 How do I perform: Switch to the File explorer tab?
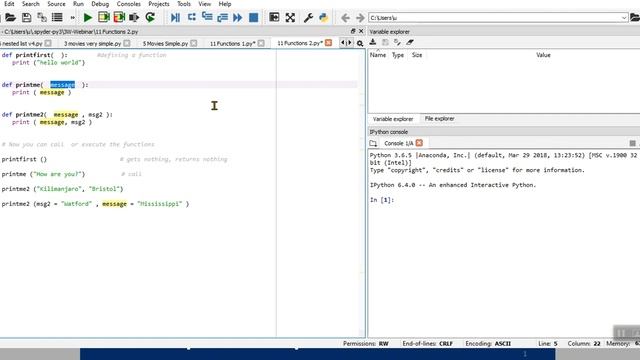pyautogui.click(x=439, y=119)
